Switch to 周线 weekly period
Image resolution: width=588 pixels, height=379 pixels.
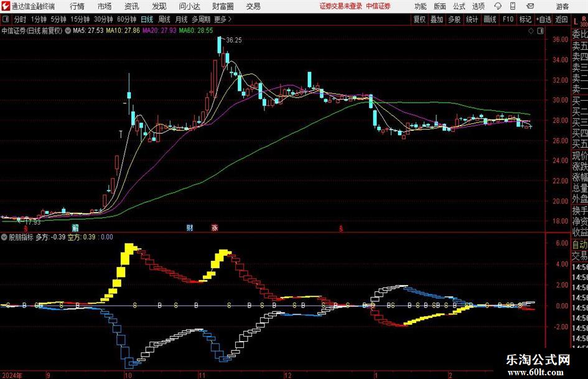[164, 19]
